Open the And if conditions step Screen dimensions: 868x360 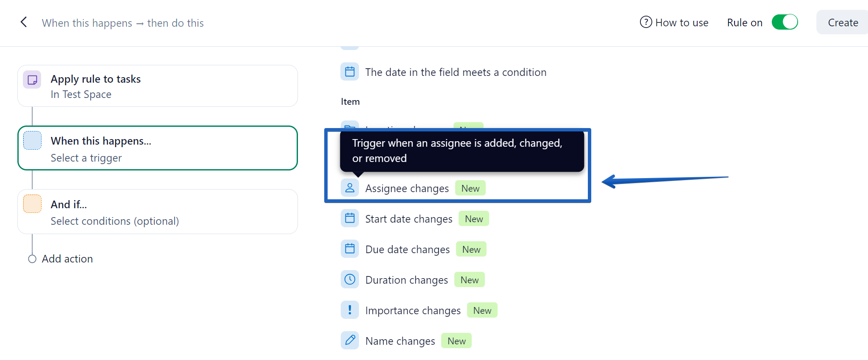(x=157, y=212)
